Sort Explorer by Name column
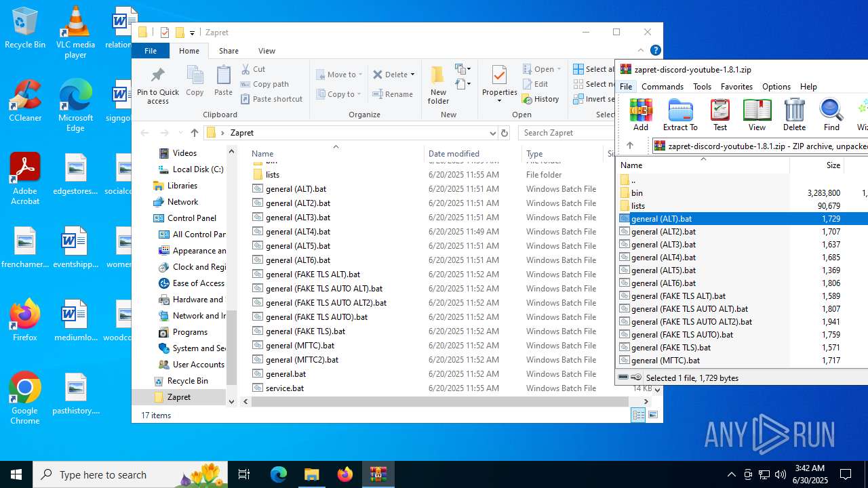 click(x=335, y=154)
